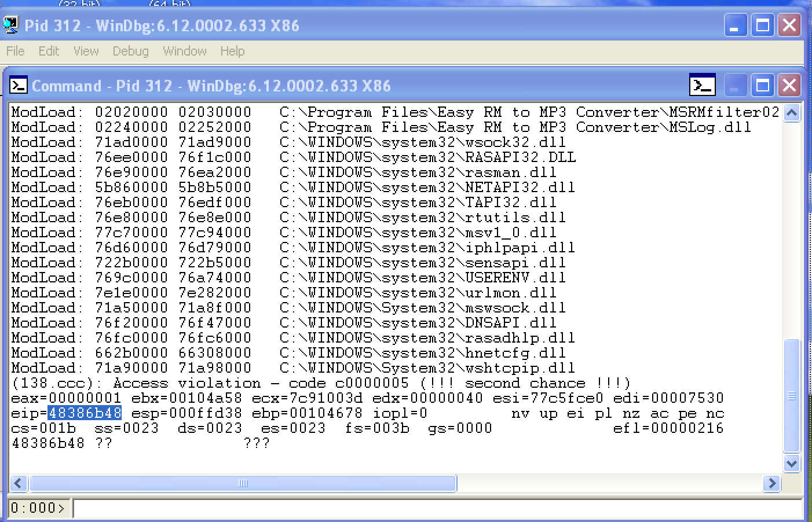The width and height of the screenshot is (812, 522).
Task: Click the highlighted eip value "48386b48"
Action: 85,413
